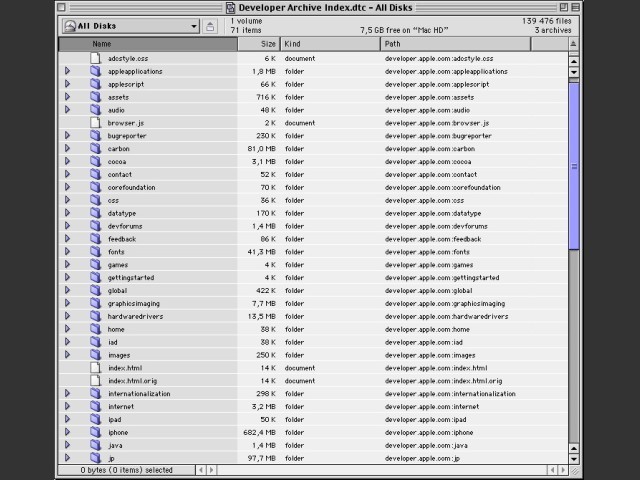Screen dimensions: 640x480
Task: Select the images folder icon
Action: coord(96,355)
